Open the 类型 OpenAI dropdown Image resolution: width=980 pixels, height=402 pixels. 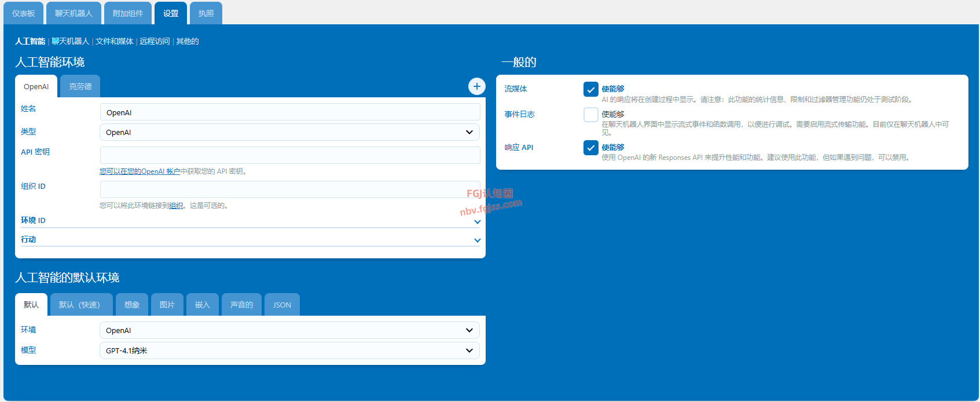coord(289,132)
